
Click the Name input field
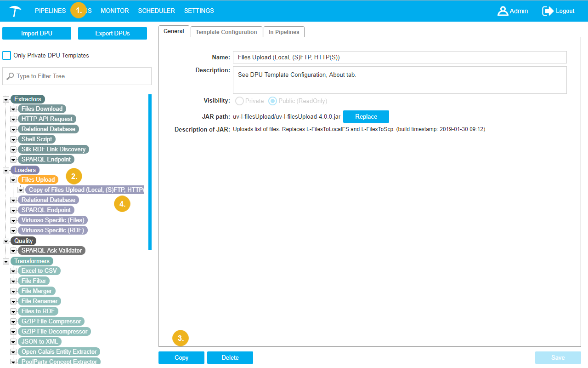(x=399, y=57)
